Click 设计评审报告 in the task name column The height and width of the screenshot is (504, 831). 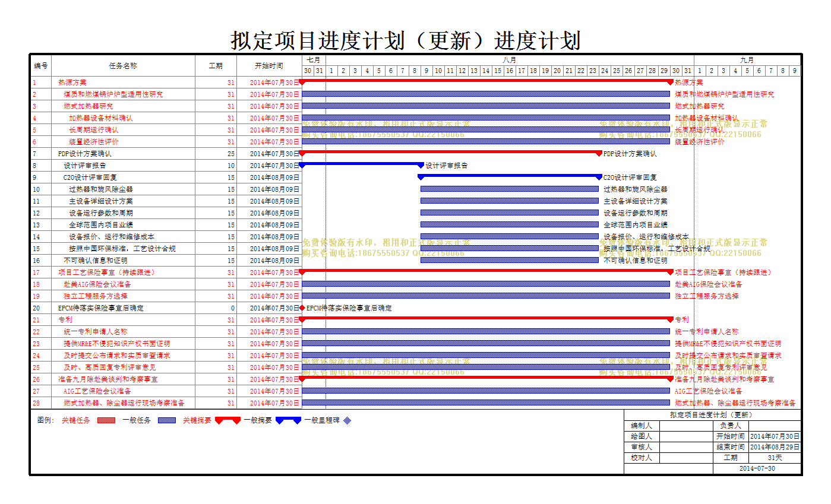tap(85, 166)
